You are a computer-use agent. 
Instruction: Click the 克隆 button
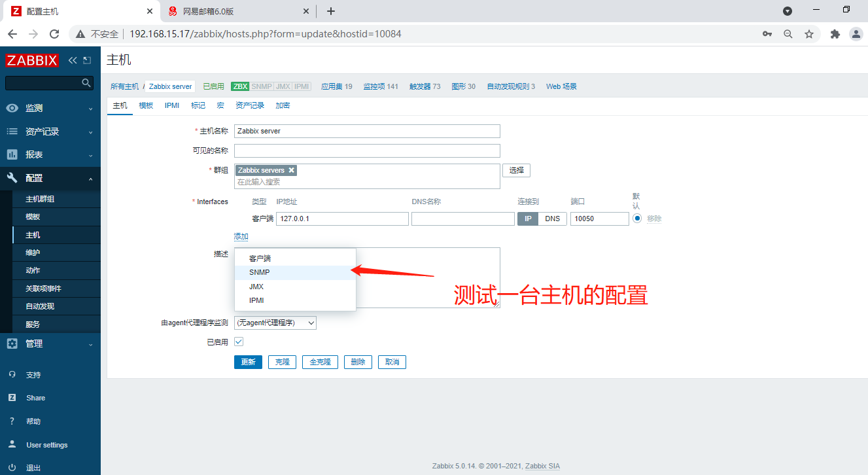pyautogui.click(x=283, y=362)
